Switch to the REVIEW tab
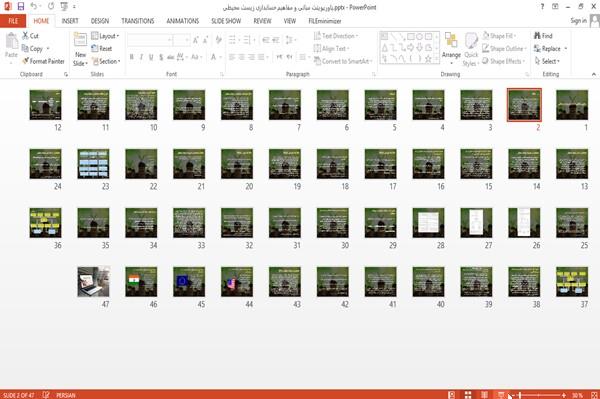 click(x=262, y=21)
